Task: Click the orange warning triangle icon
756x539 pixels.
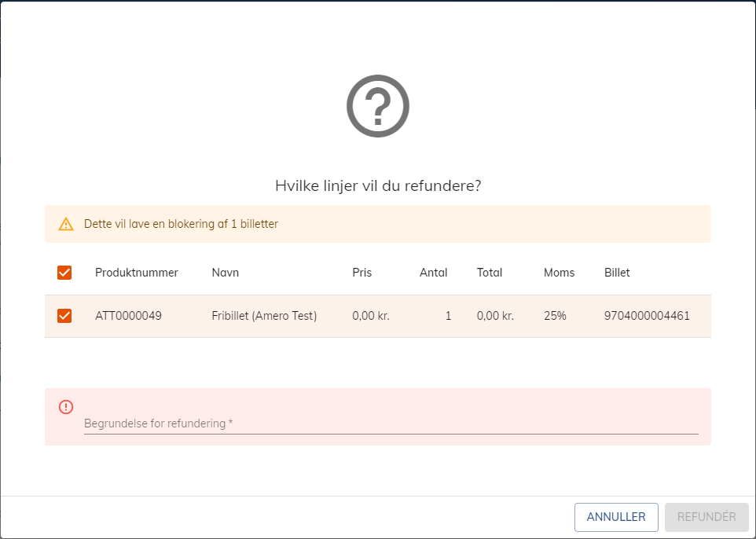Action: [66, 224]
